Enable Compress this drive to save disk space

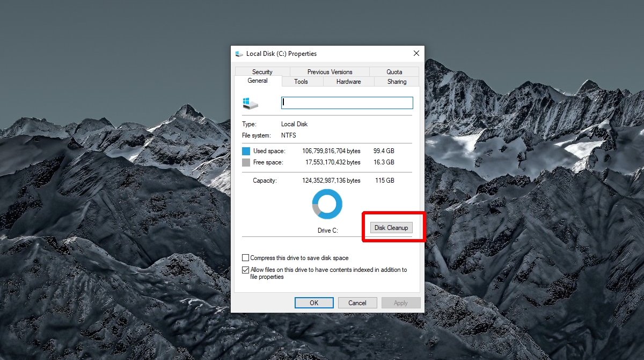click(x=246, y=258)
